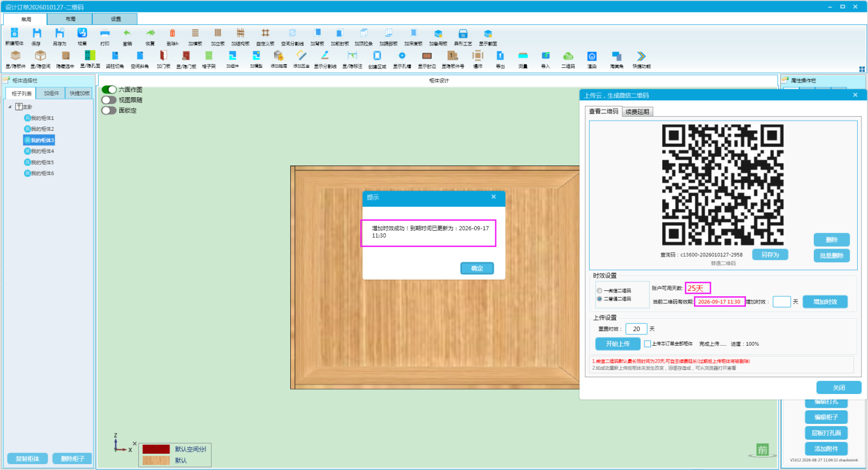Click the orange trash delete icon
The width and height of the screenshot is (868, 470).
(x=173, y=33)
